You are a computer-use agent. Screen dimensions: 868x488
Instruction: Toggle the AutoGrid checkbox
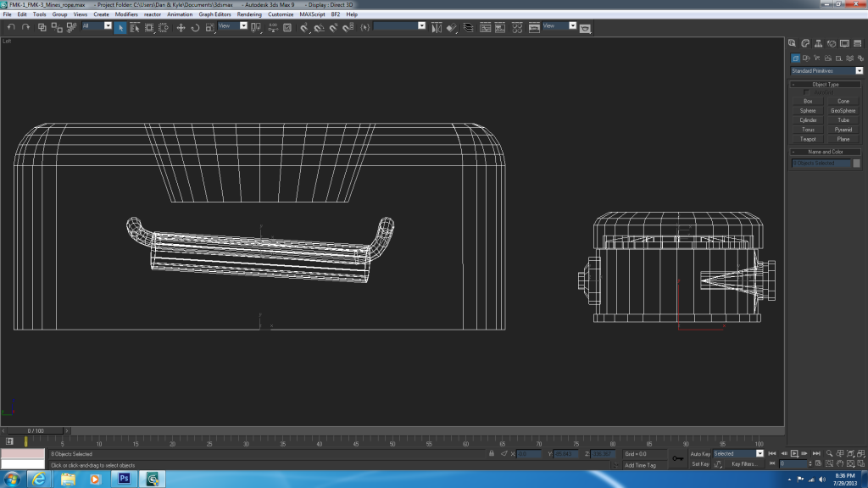(807, 92)
